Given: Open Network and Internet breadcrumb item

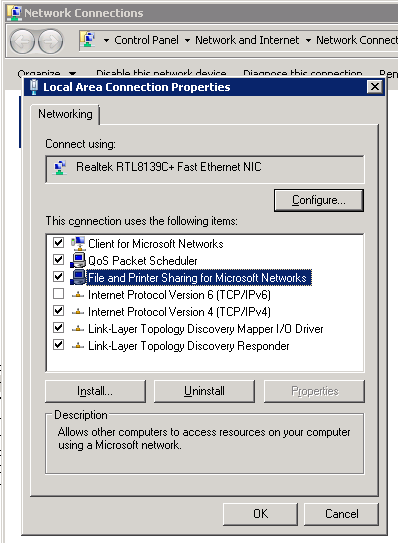Looking at the screenshot, I should click(x=247, y=40).
